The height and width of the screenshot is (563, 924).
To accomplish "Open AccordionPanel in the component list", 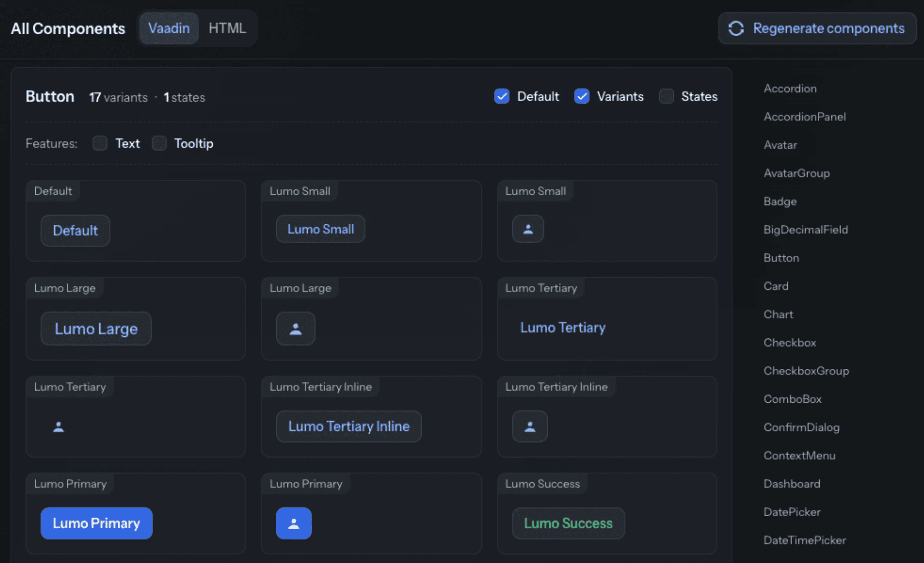I will pos(805,117).
